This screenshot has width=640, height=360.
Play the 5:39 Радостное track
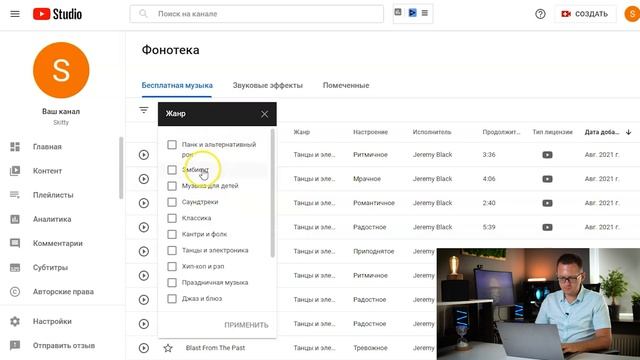point(144,227)
